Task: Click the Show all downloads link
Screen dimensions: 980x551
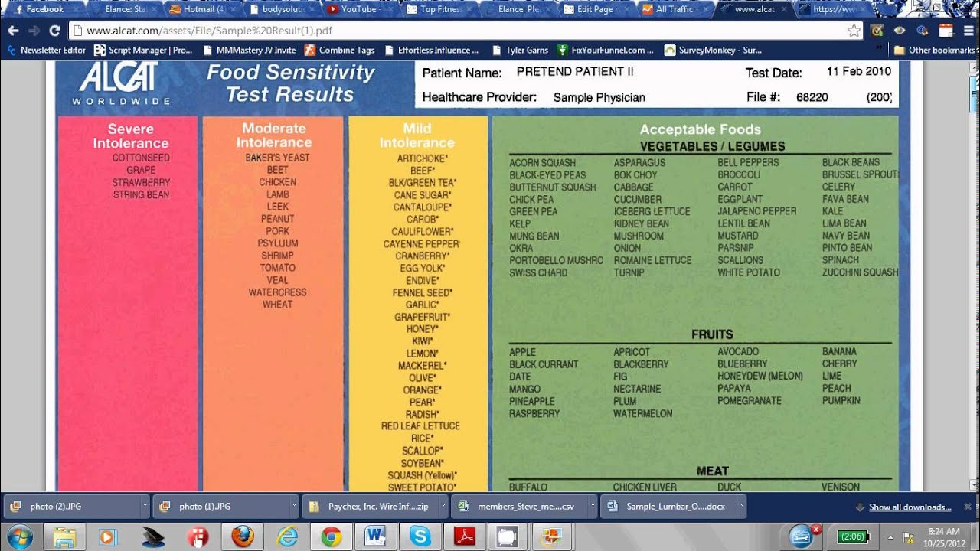Action: pyautogui.click(x=910, y=507)
